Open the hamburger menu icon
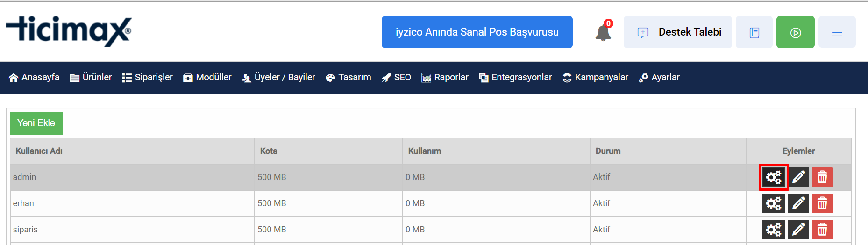 click(x=837, y=32)
